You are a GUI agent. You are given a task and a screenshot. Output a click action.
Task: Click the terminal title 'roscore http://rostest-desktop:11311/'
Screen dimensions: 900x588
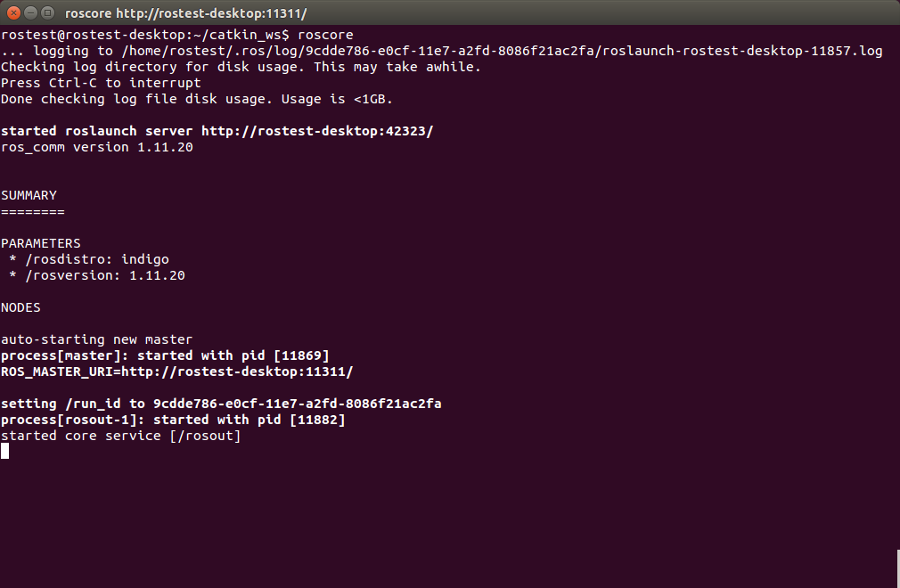click(x=185, y=13)
